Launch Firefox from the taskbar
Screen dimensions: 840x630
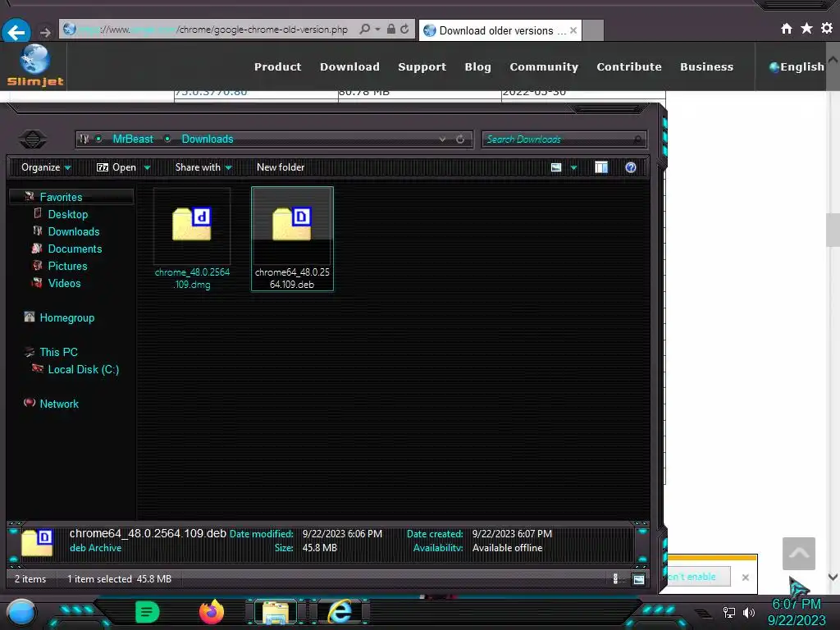(212, 612)
